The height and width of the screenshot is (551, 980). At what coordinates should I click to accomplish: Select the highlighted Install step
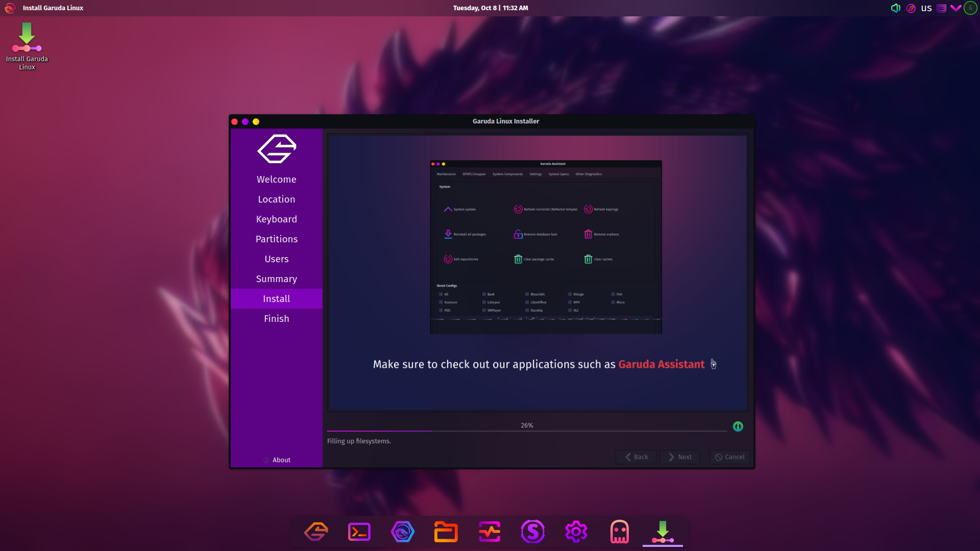point(277,299)
